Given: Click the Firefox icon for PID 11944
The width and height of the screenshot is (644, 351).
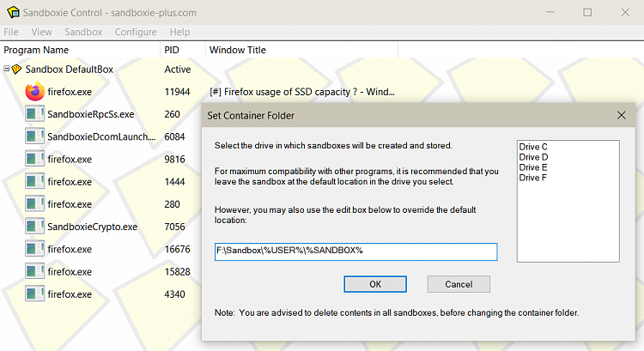Looking at the screenshot, I should point(35,92).
